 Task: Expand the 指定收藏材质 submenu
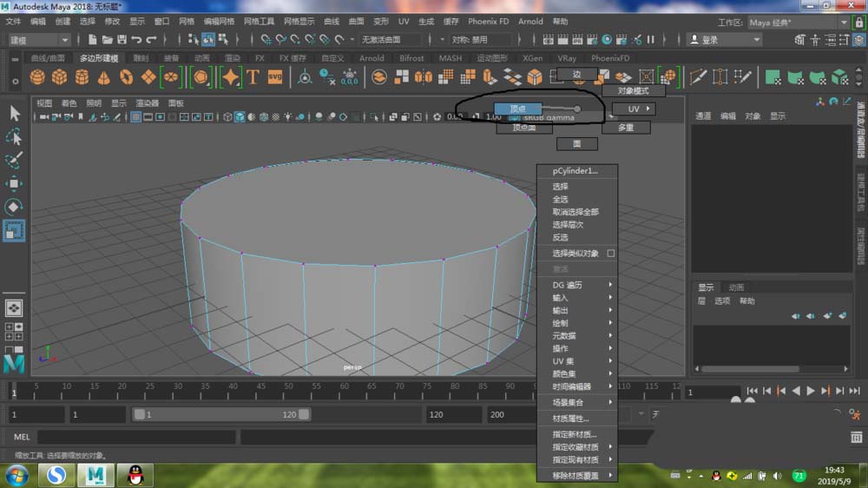click(577, 447)
